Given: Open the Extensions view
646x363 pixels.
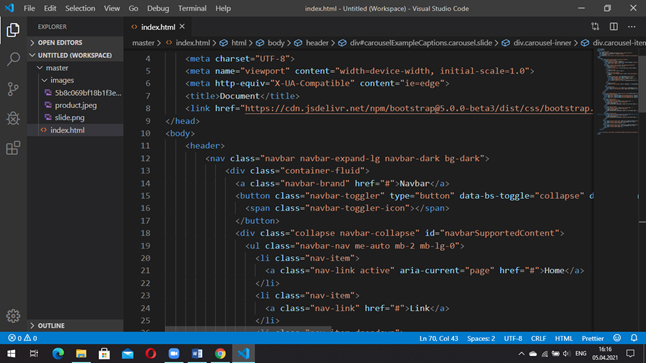Looking at the screenshot, I should pyautogui.click(x=13, y=148).
